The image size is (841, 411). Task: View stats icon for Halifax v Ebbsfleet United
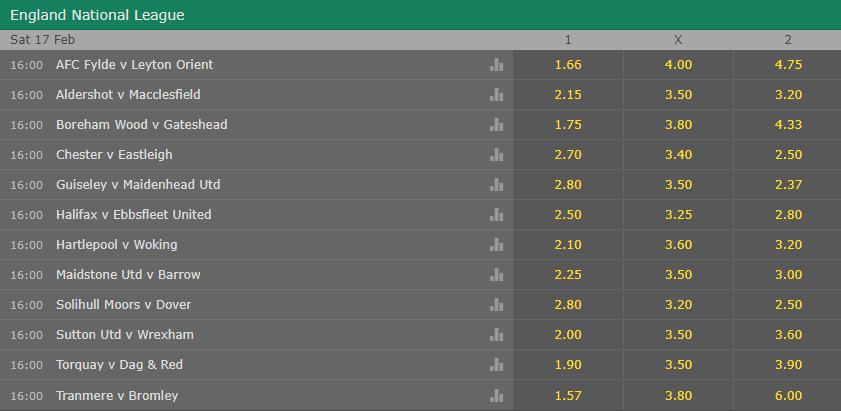[x=496, y=215]
